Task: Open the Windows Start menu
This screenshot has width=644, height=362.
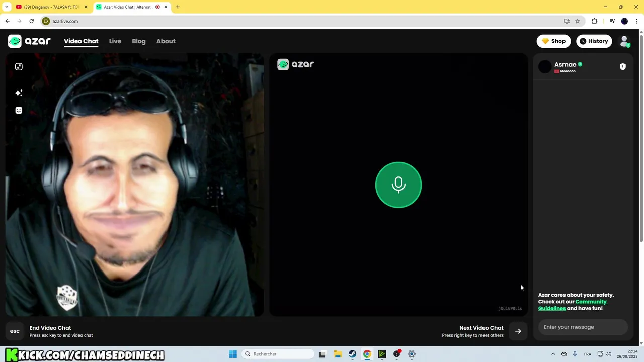Action: 232,354
